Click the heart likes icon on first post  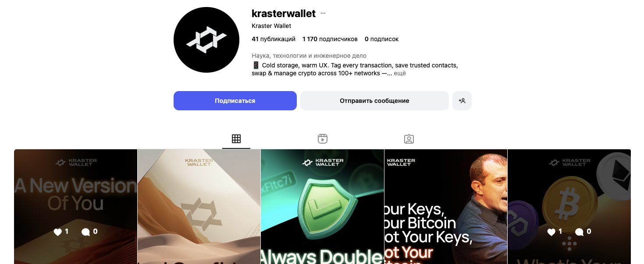57,232
